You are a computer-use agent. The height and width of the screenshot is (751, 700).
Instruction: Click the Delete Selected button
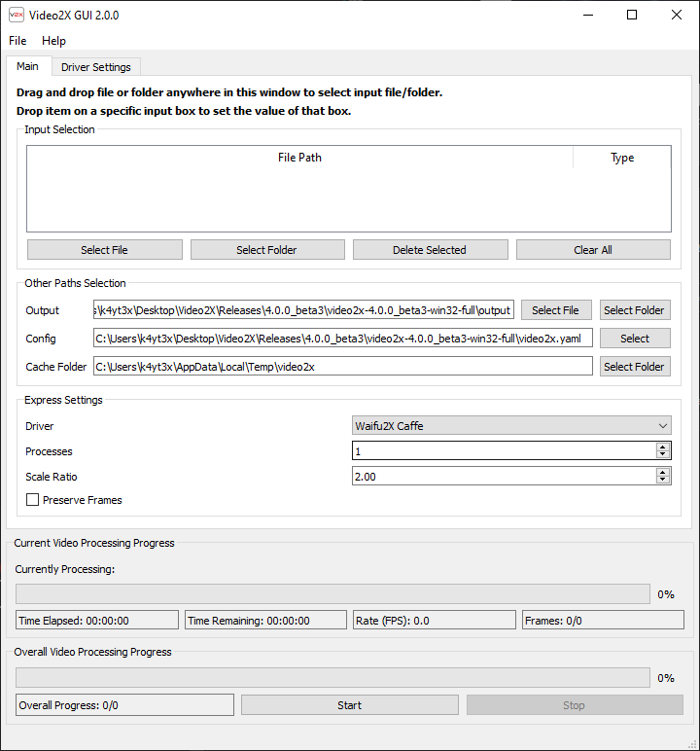tap(430, 250)
